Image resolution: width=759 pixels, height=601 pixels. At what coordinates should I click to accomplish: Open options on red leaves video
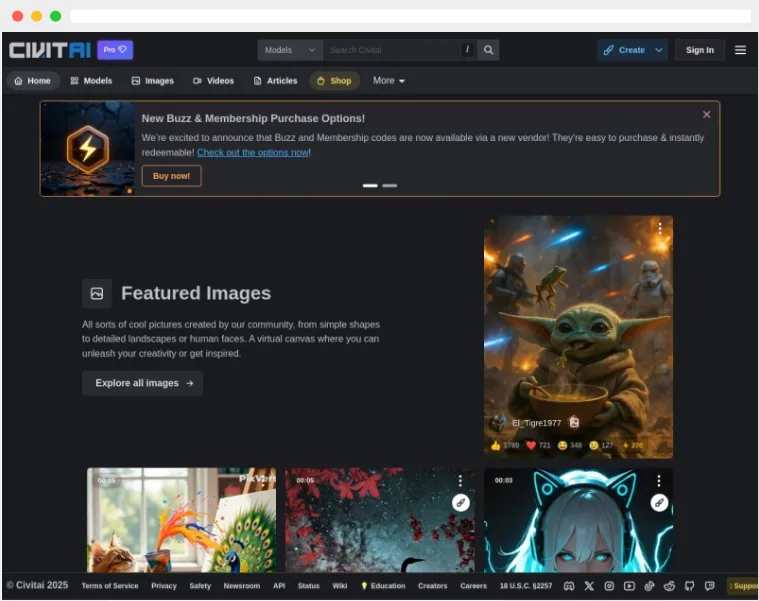click(460, 481)
